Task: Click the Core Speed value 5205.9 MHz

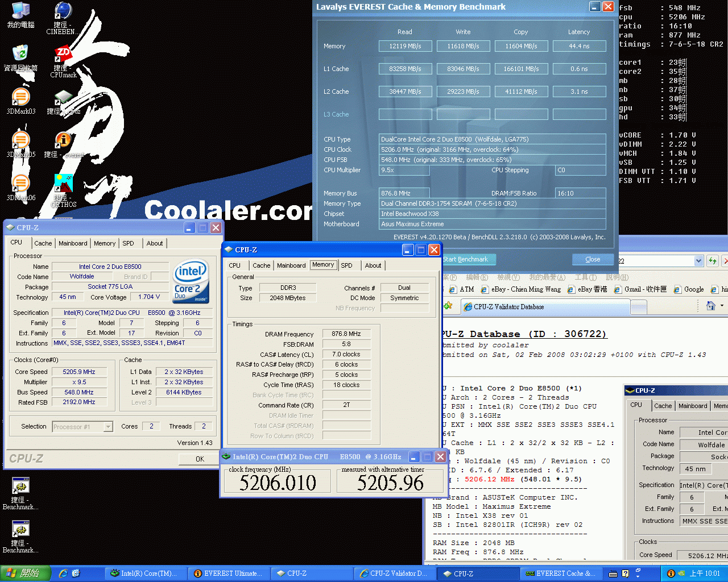Action: [x=79, y=372]
